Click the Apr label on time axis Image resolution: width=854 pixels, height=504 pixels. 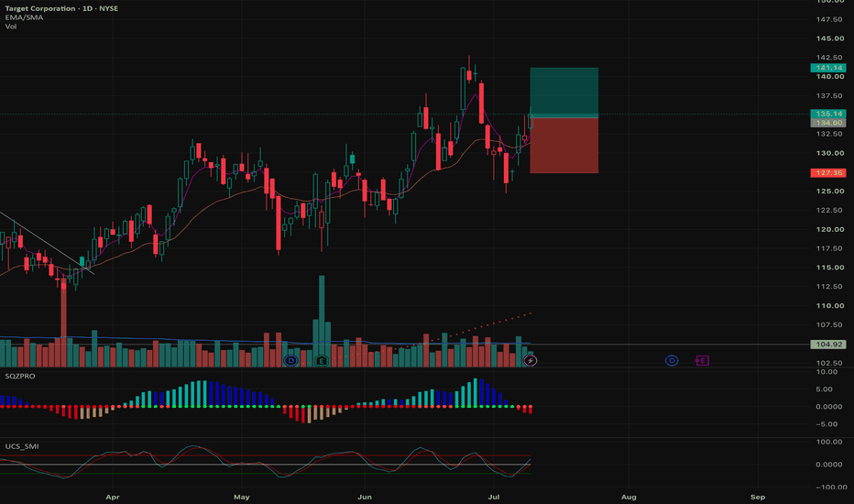pyautogui.click(x=112, y=497)
